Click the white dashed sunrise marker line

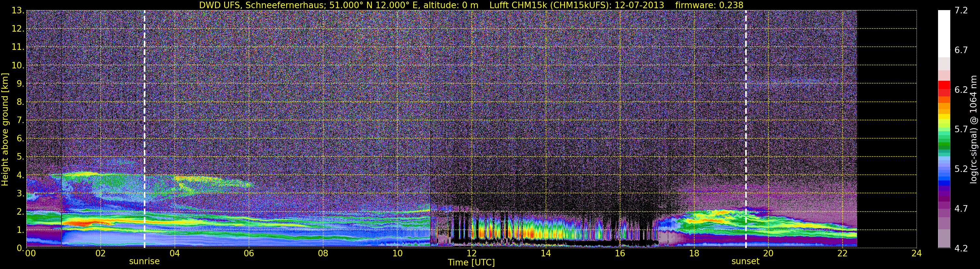144,129
